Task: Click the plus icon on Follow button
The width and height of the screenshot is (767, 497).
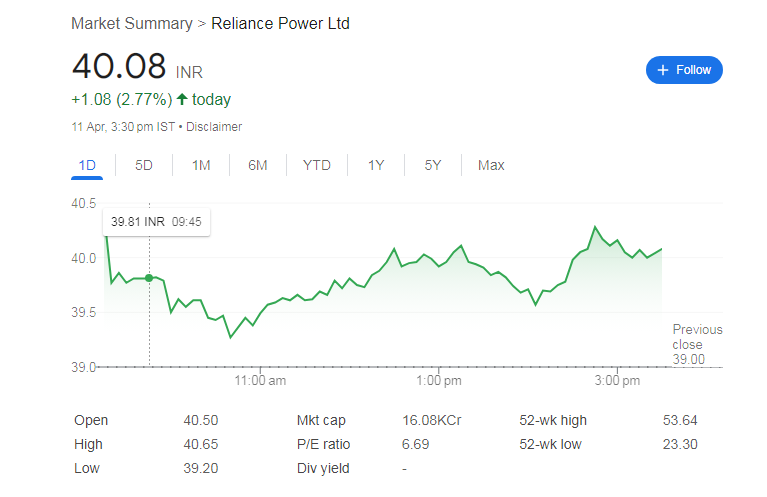Action: click(662, 70)
